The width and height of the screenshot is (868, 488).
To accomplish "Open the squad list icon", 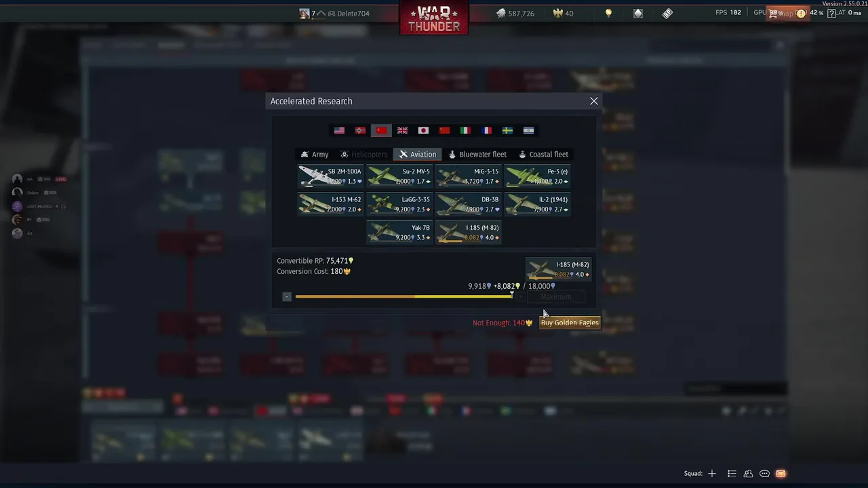I will pyautogui.click(x=732, y=474).
